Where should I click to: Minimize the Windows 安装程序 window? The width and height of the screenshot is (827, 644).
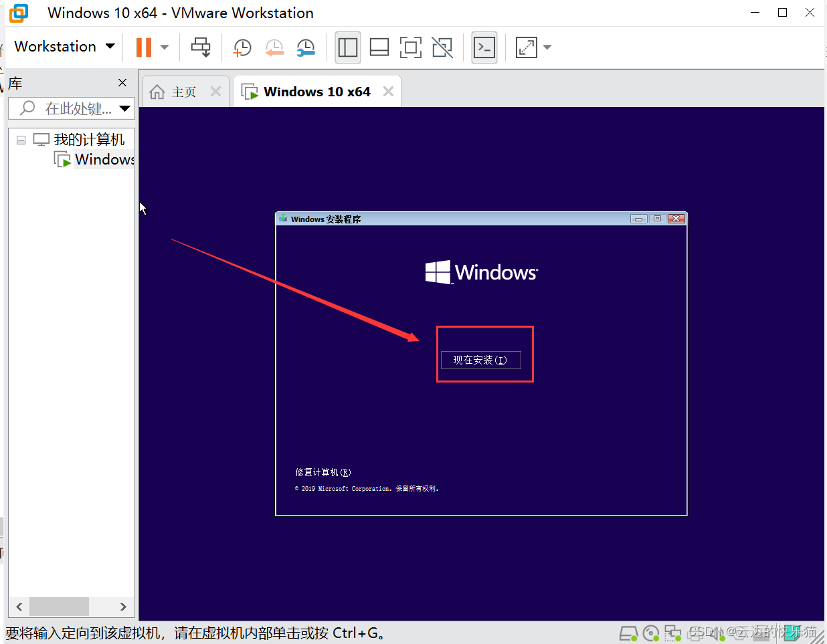tap(638, 219)
